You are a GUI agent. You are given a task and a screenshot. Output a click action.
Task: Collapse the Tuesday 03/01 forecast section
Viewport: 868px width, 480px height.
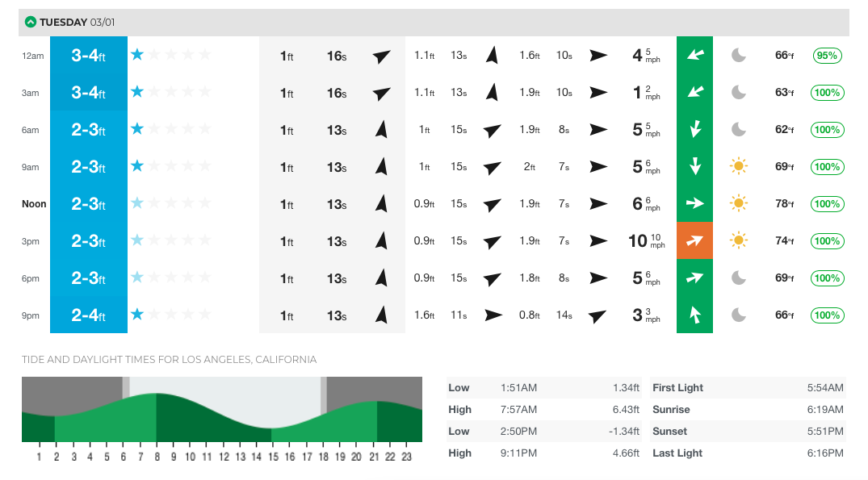pos(31,22)
